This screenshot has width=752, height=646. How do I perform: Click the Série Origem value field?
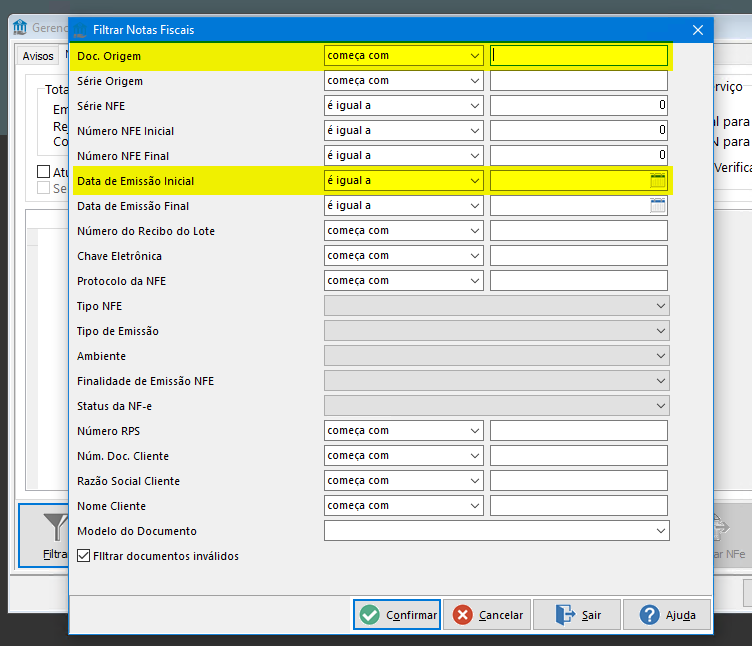point(579,81)
